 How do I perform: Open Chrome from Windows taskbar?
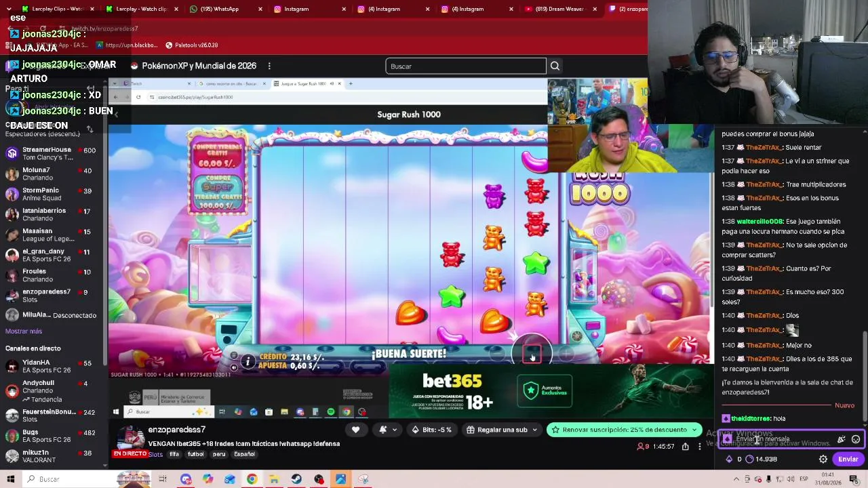tap(252, 479)
